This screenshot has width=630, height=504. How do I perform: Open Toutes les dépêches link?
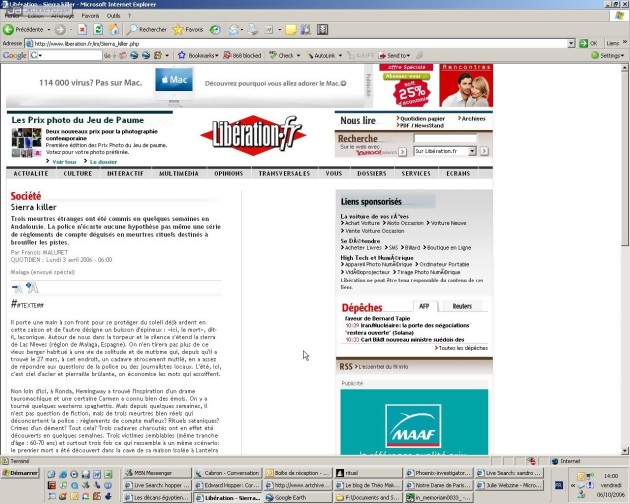point(463,348)
